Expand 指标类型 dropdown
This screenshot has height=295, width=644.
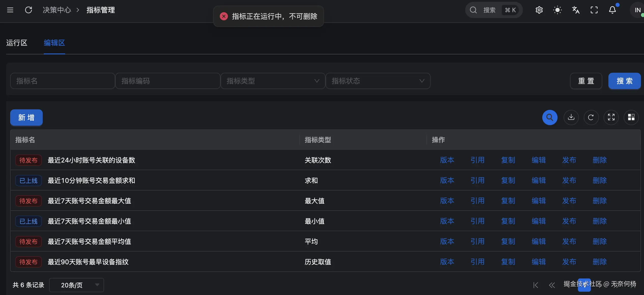273,81
